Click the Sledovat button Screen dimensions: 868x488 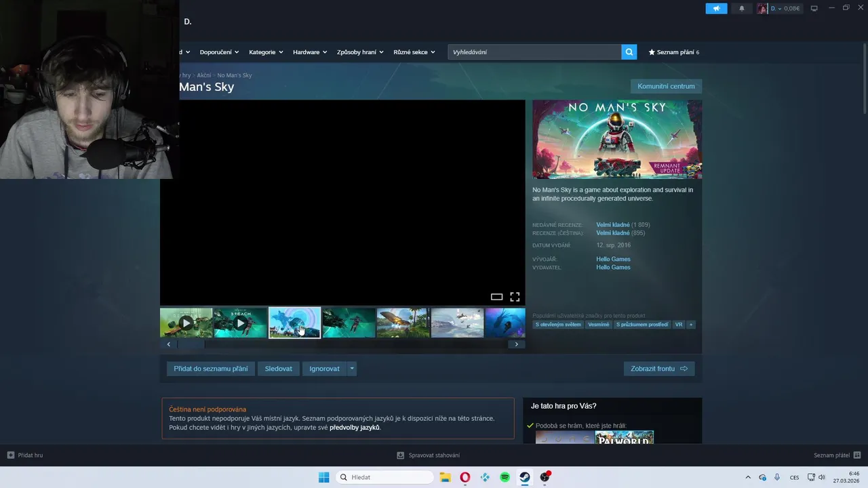click(279, 369)
